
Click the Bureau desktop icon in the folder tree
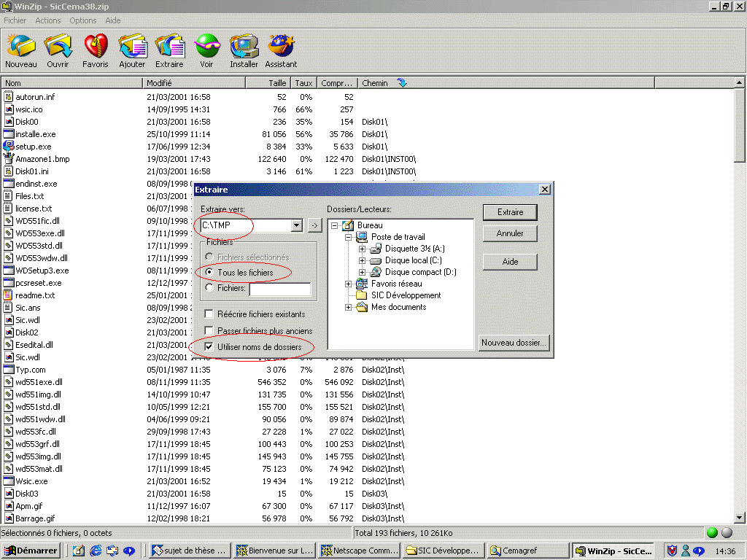click(x=348, y=225)
